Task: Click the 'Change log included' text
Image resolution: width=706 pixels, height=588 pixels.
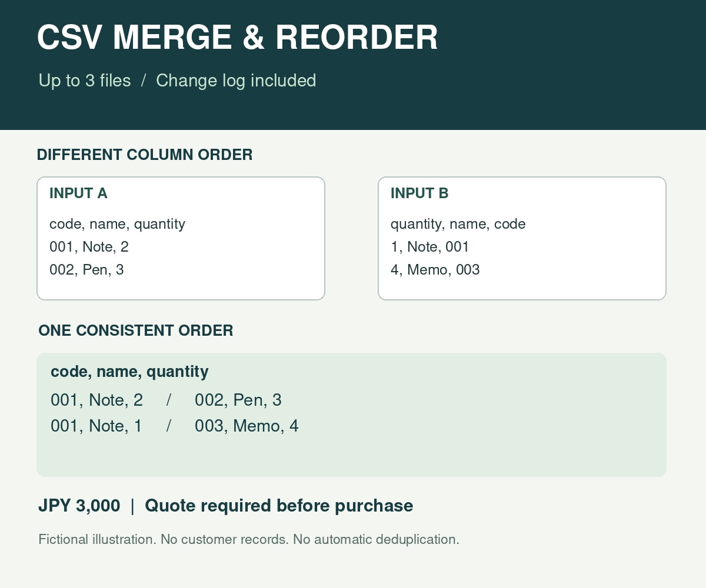Action: pos(236,81)
